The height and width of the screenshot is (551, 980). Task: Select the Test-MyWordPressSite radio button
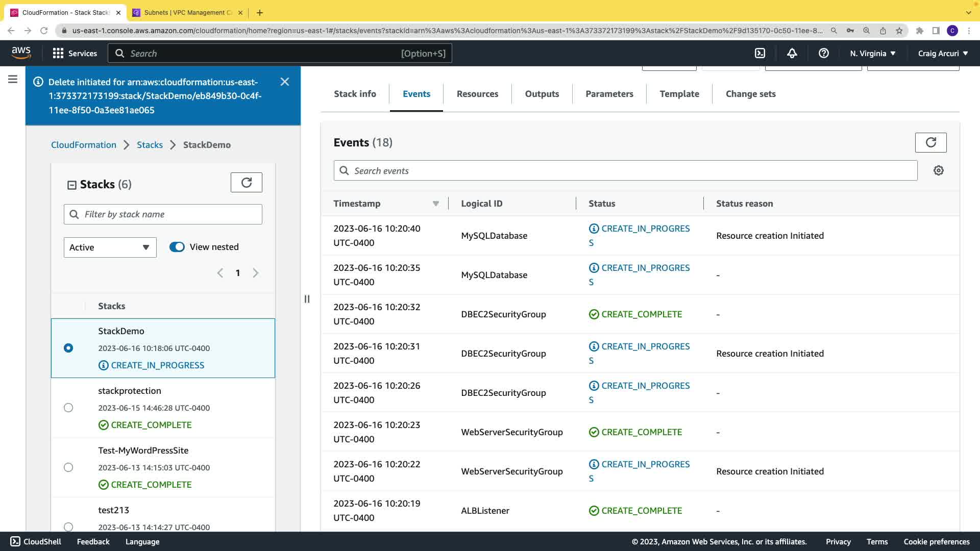(x=68, y=467)
